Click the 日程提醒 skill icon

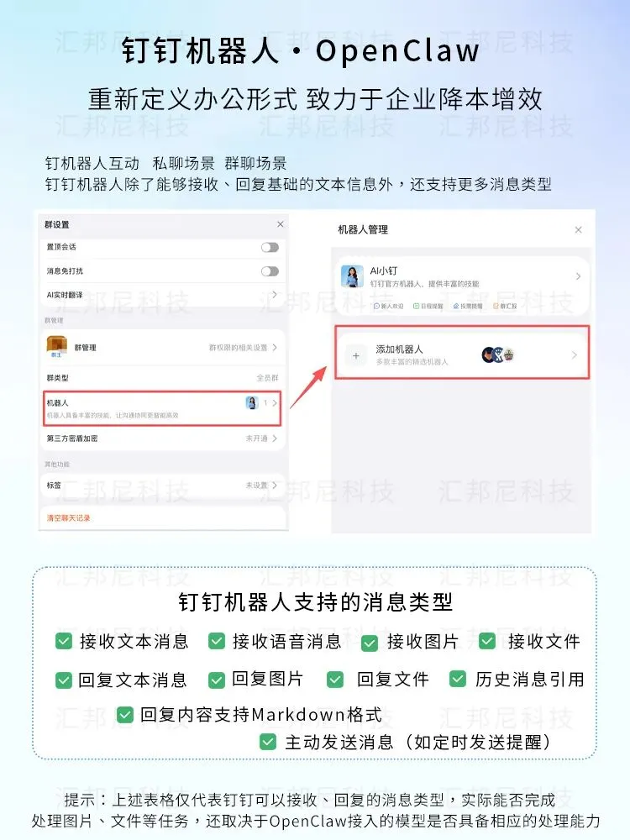[x=416, y=307]
